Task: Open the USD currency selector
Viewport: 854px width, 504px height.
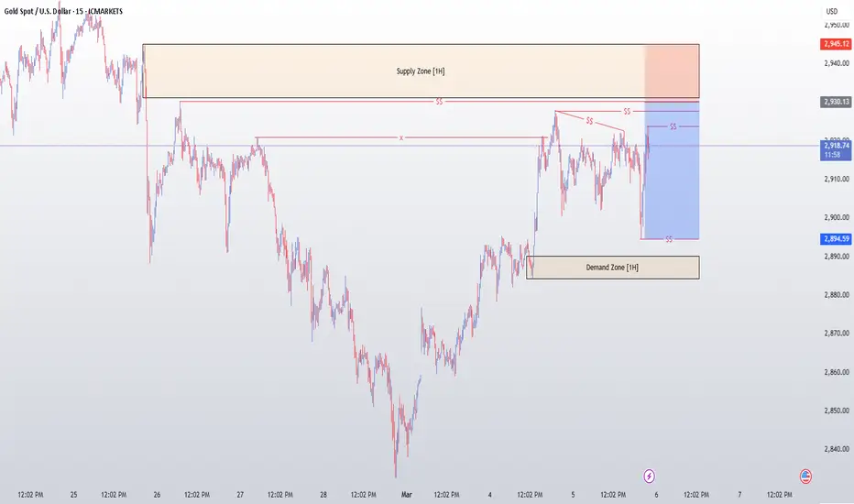Action: pyautogui.click(x=832, y=11)
